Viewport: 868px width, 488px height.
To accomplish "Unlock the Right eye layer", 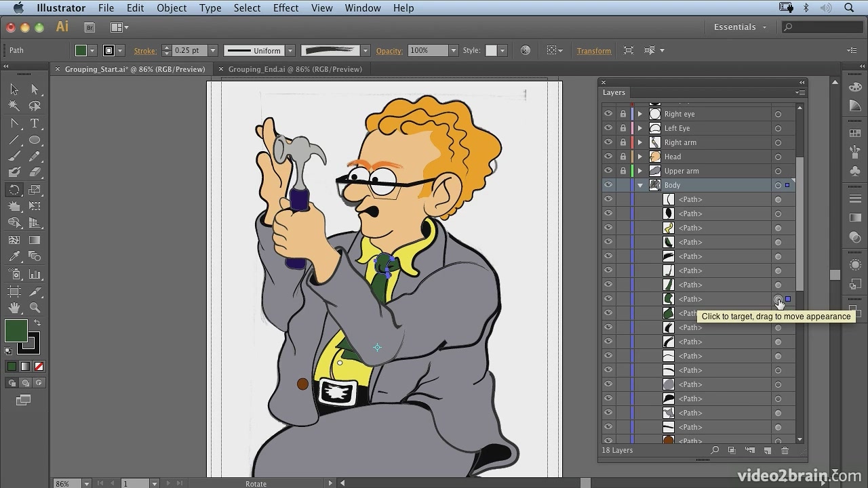I will (x=623, y=114).
